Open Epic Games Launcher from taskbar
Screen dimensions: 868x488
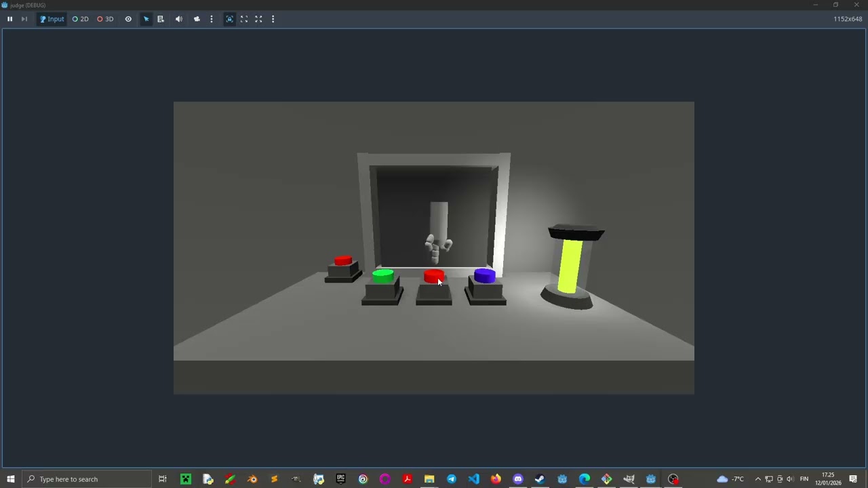pyautogui.click(x=340, y=479)
